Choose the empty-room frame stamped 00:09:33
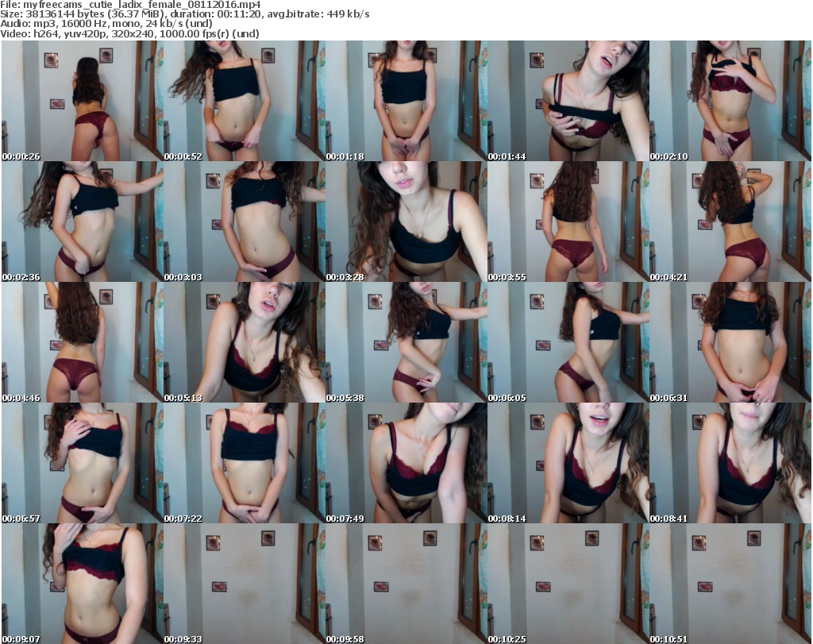Image resolution: width=813 pixels, height=644 pixels. click(x=245, y=584)
